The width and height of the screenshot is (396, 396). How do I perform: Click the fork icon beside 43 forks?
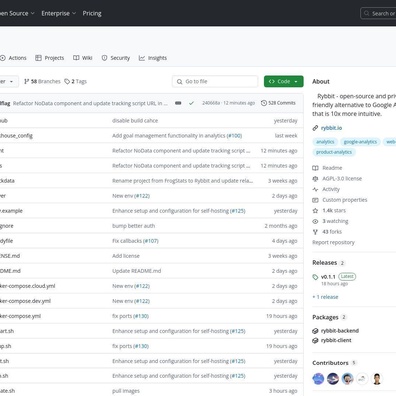[x=315, y=232]
